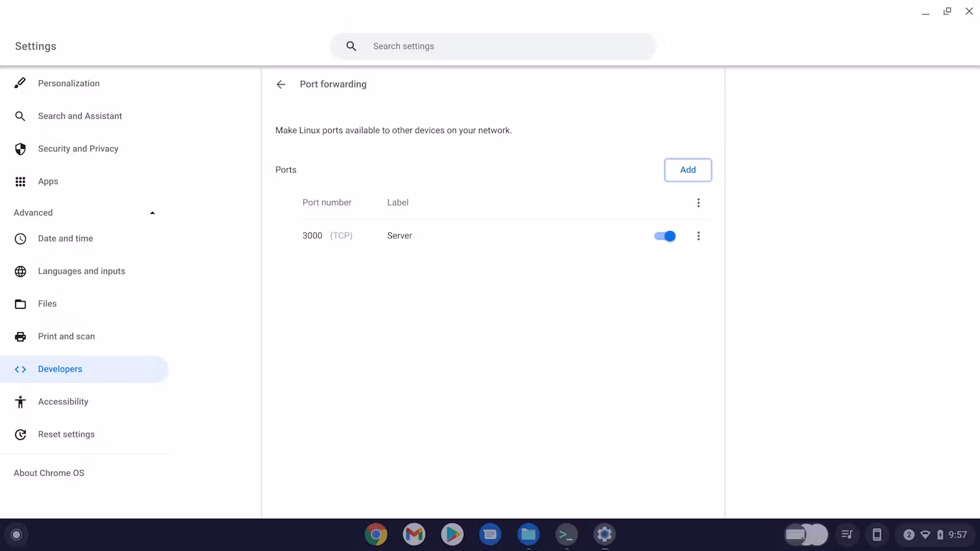
Task: Open Reset settings from the sidebar
Action: 66,434
